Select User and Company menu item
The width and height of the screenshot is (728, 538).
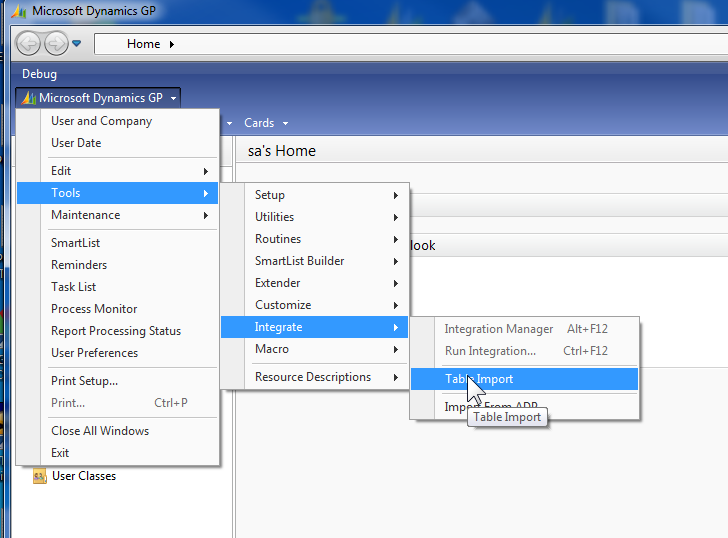117,121
